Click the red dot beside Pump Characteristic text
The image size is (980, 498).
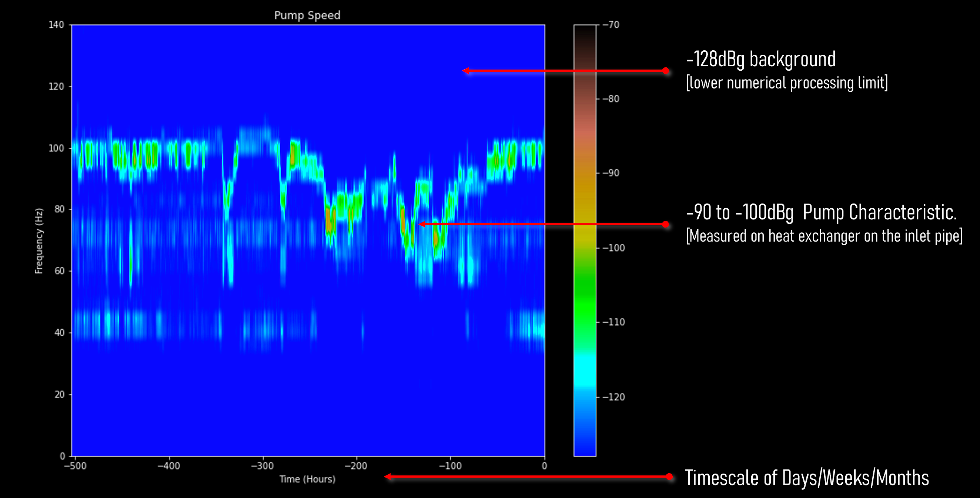coord(665,224)
